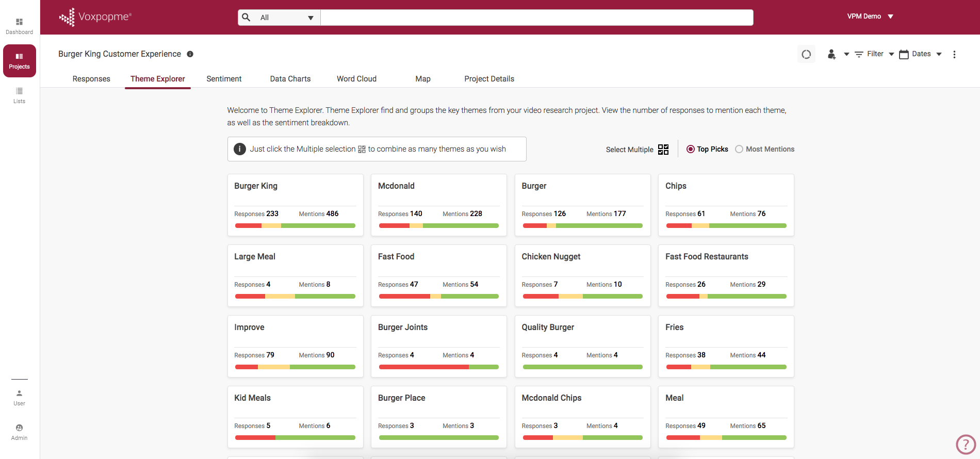
Task: Click the main search input field
Action: [536, 18]
